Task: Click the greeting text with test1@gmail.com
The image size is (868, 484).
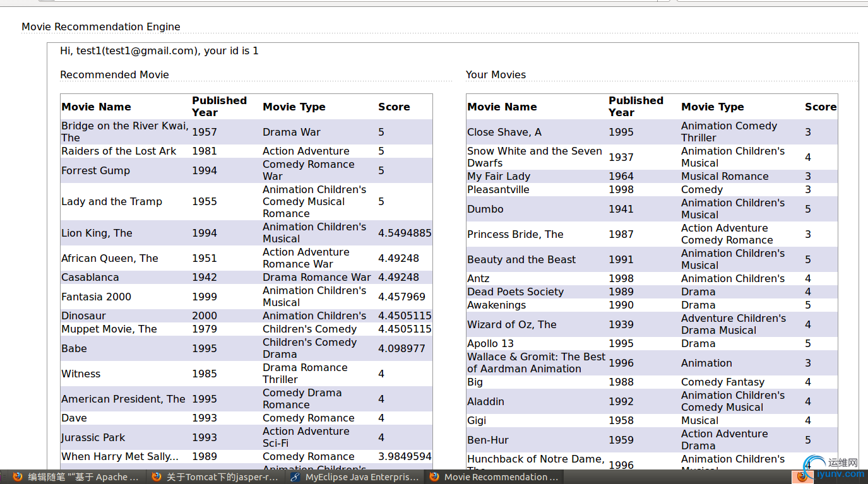Action: point(159,50)
